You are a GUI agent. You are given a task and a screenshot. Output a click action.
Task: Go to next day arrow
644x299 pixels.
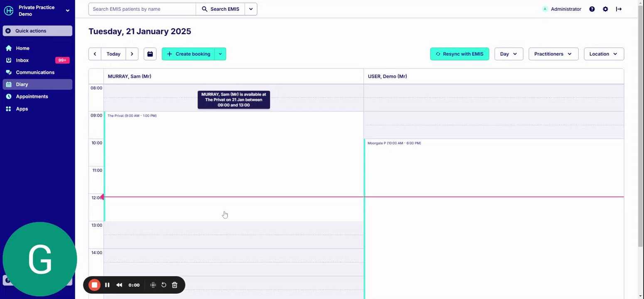[132, 54]
